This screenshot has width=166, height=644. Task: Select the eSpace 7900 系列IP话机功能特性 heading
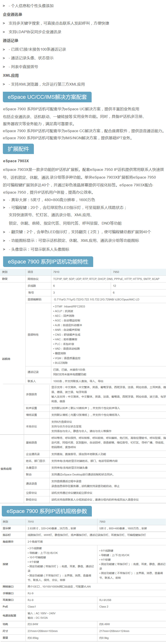48,262
